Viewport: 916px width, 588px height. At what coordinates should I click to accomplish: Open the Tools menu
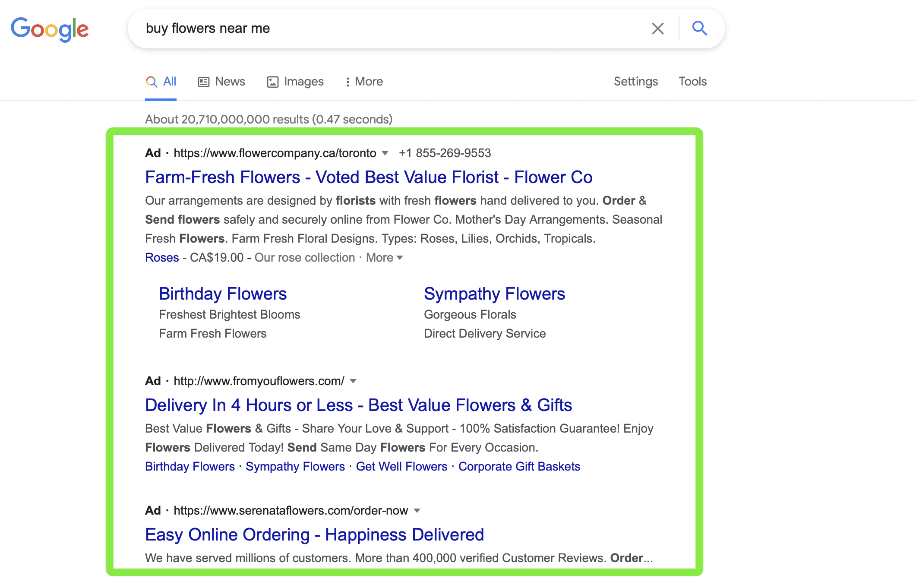pos(692,82)
